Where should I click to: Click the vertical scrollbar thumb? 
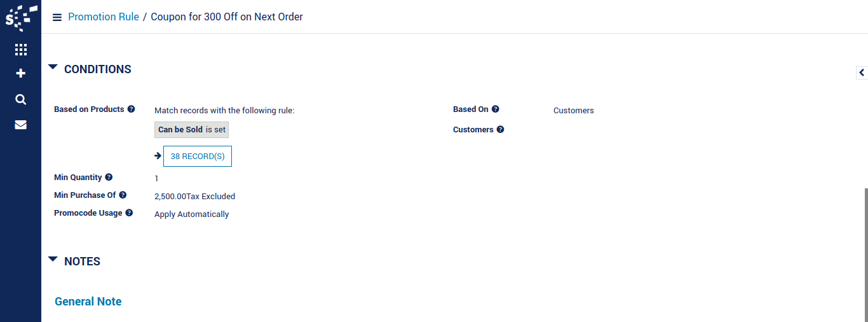coord(865,255)
